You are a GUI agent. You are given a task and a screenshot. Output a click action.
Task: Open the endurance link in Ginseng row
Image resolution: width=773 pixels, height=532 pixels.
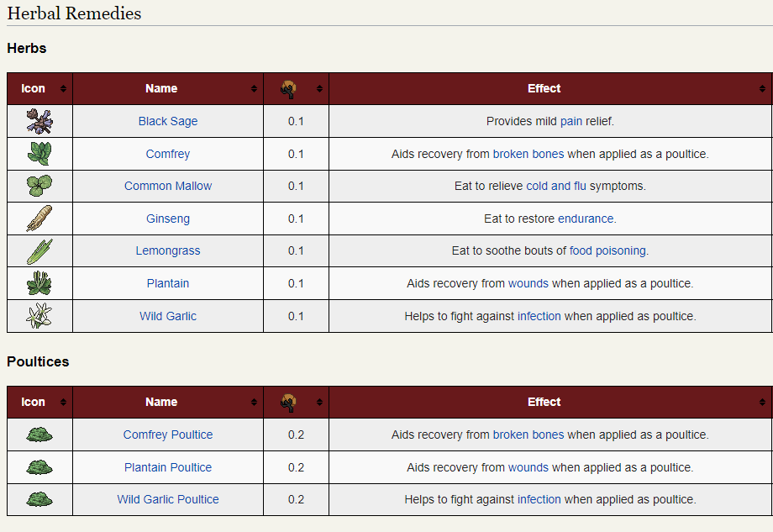(586, 219)
